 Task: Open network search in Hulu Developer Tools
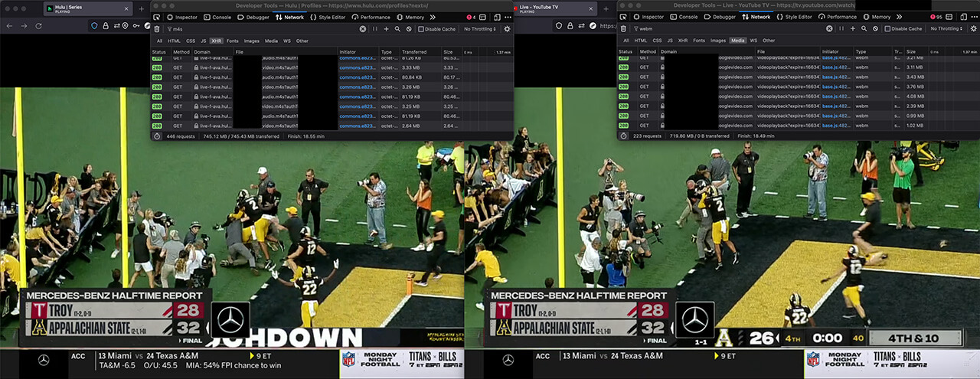(x=397, y=29)
